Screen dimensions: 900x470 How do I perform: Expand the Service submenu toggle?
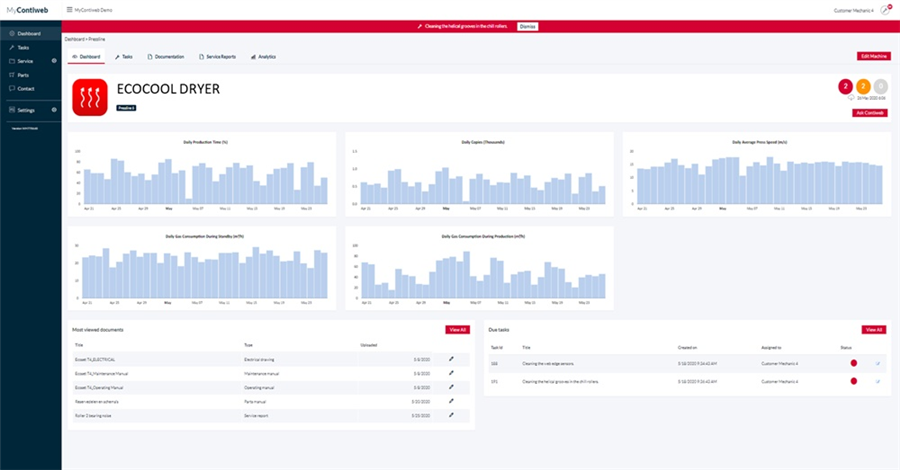tap(54, 61)
